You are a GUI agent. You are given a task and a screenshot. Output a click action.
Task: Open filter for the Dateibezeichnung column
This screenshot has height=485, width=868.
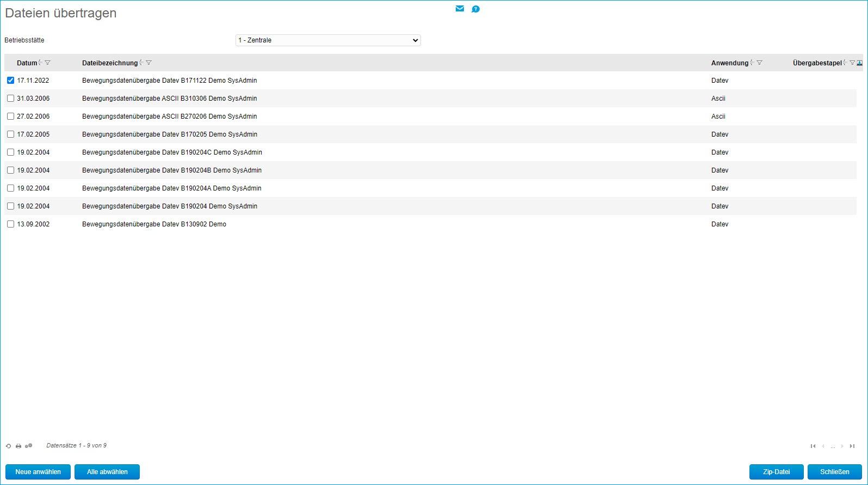[x=149, y=63]
